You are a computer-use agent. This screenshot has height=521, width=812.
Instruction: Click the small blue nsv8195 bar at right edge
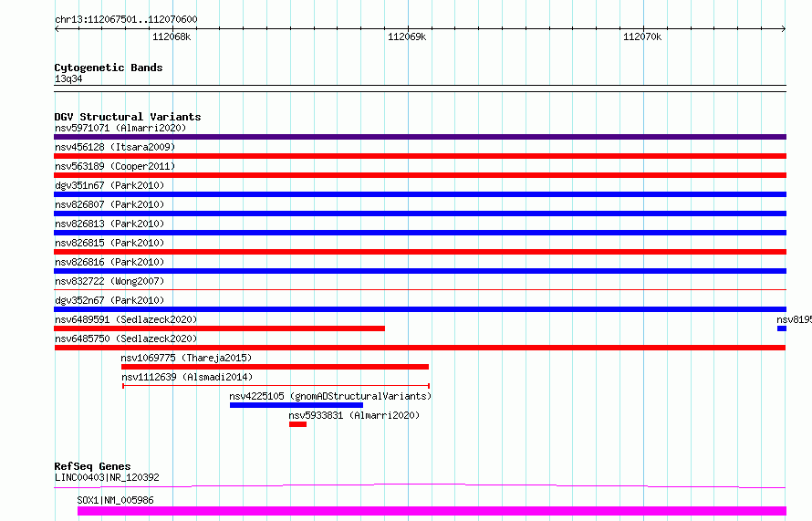click(x=782, y=328)
